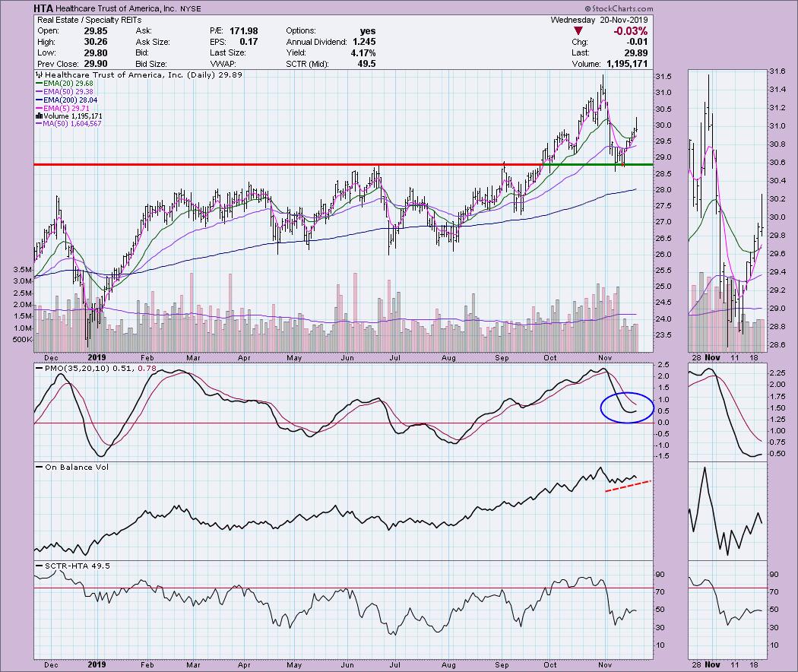Click the 2019 label on upper time axis
Image resolution: width=798 pixels, height=672 pixels.
point(97,358)
